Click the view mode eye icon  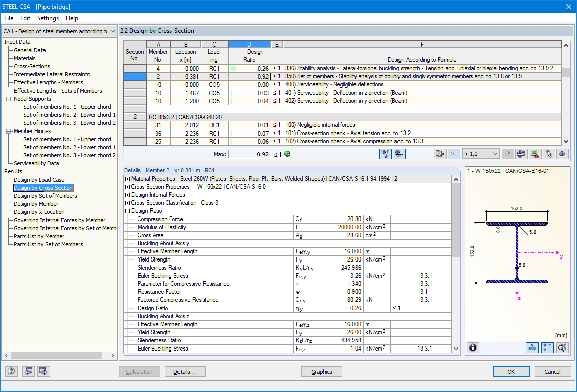tap(561, 154)
